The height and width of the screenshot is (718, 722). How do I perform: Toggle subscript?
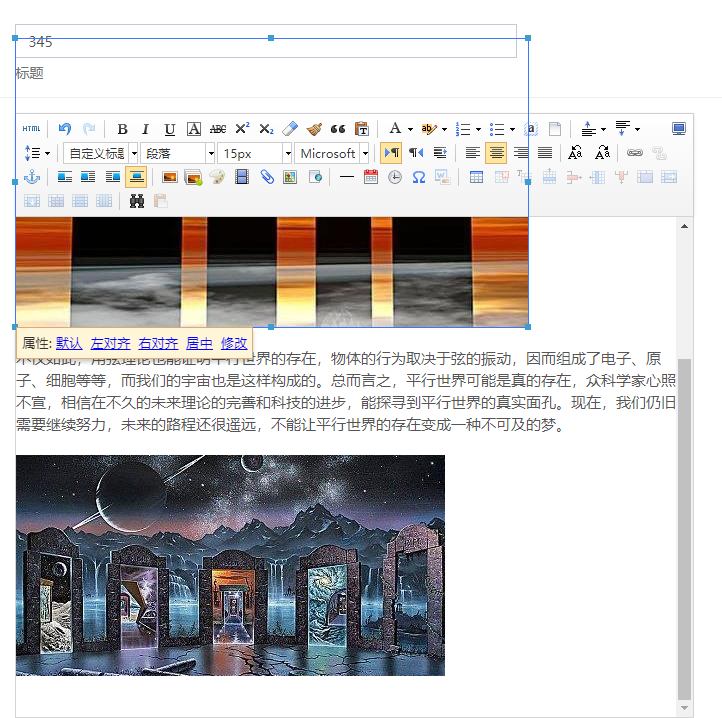[266, 129]
